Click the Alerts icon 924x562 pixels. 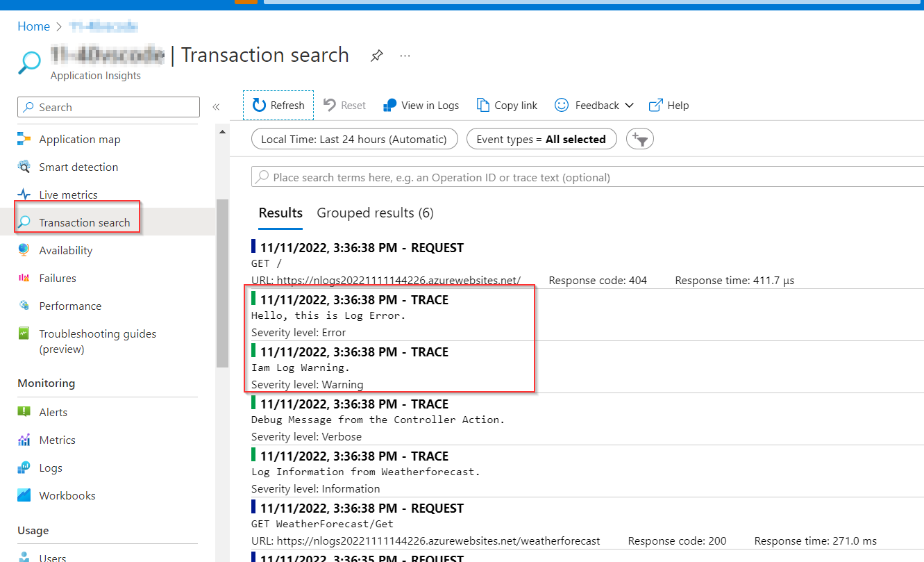(24, 412)
